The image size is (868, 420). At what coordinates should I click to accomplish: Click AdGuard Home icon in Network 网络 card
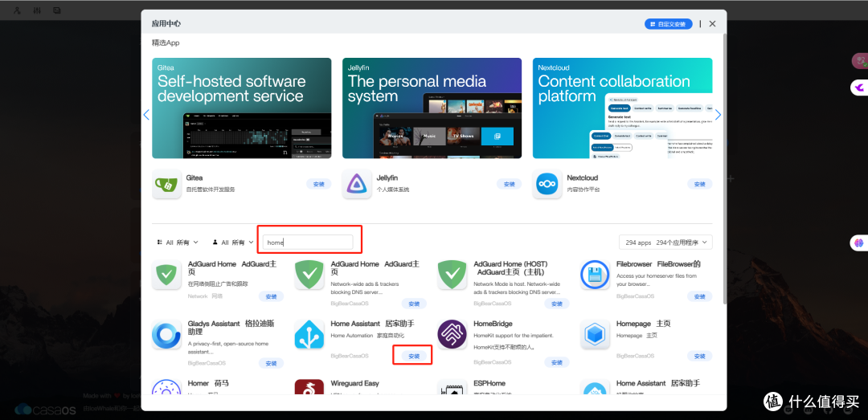166,275
